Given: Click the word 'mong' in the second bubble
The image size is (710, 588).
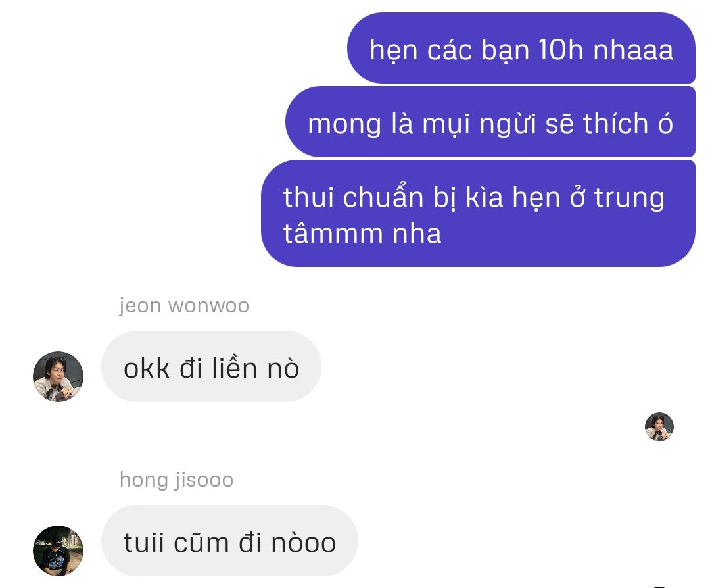Looking at the screenshot, I should pos(344,126).
